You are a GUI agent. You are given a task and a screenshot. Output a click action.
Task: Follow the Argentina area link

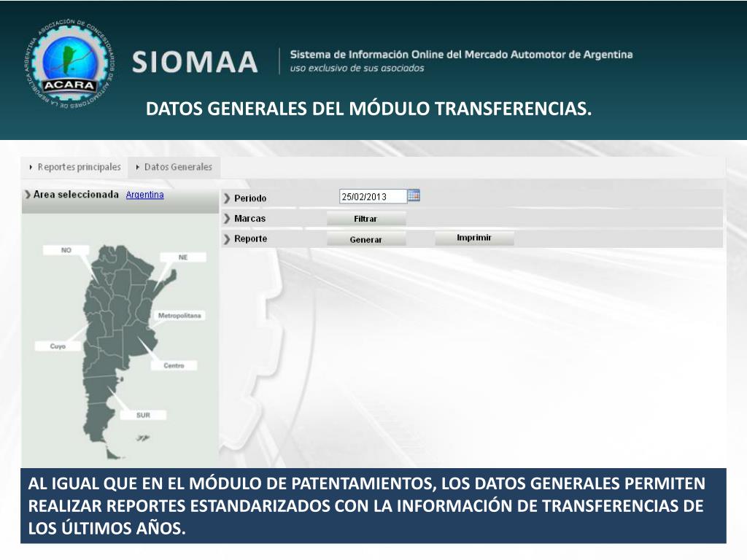(145, 195)
